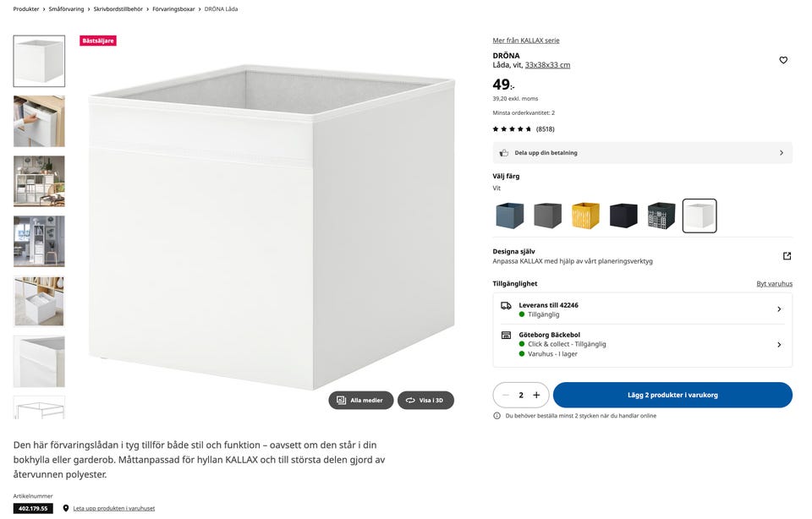812x519 pixels.
Task: Open Småförvaring breadcrumb
Action: pyautogui.click(x=66, y=8)
